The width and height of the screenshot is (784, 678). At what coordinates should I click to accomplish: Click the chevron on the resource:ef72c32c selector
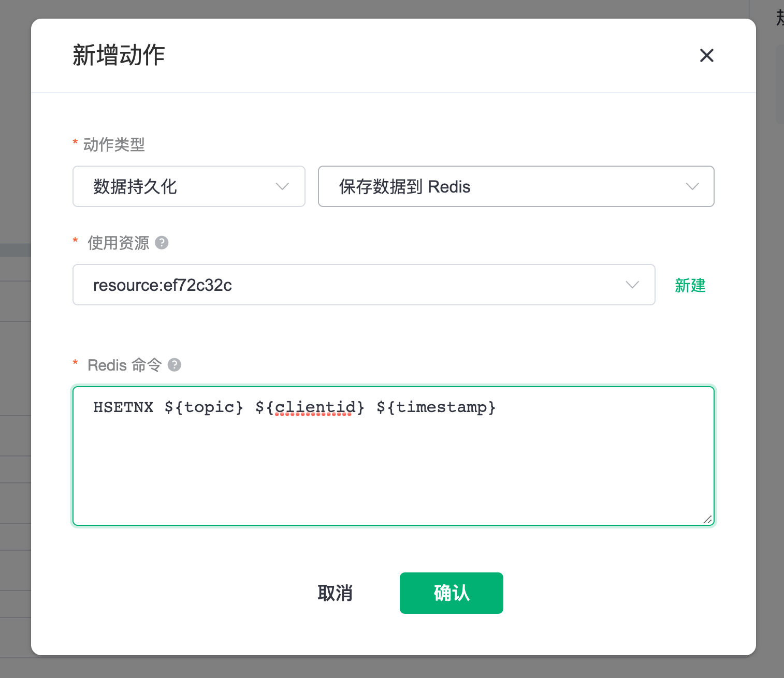632,285
